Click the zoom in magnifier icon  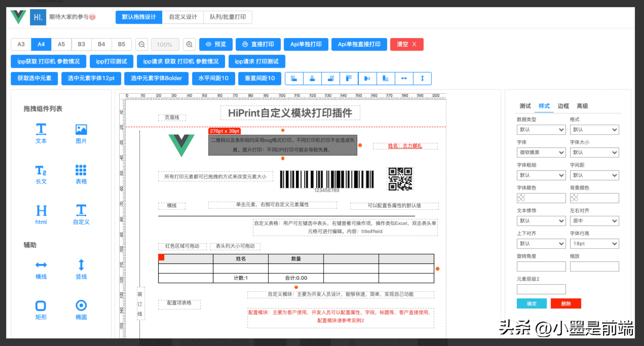pos(189,44)
